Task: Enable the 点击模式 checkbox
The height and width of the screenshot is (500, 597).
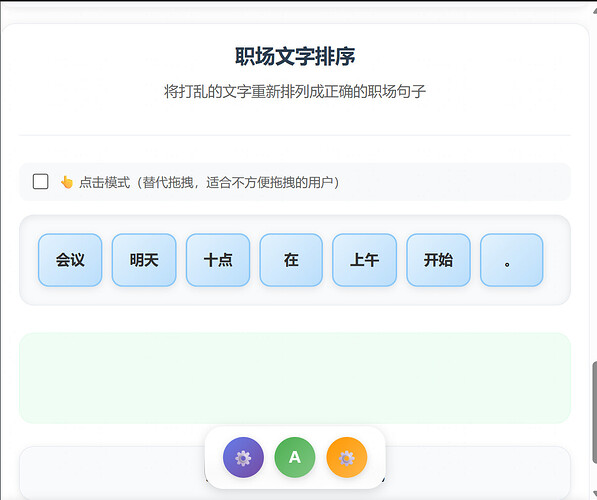Action: (x=40, y=182)
